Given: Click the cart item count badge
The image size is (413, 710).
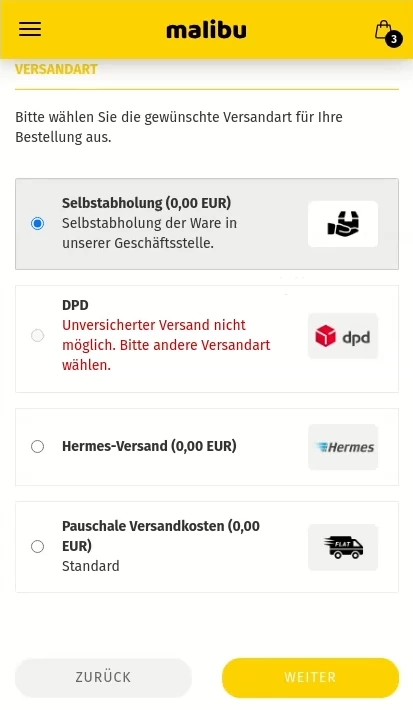Looking at the screenshot, I should pos(394,39).
